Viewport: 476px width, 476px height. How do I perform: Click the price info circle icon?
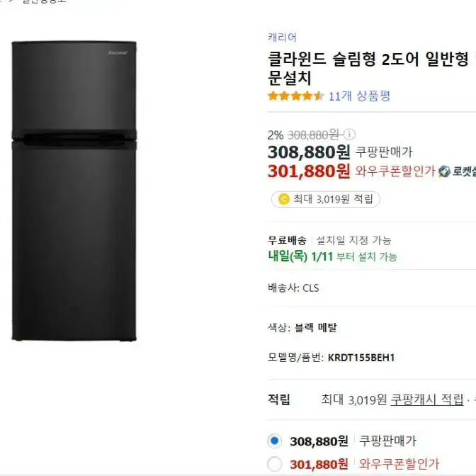click(x=349, y=134)
